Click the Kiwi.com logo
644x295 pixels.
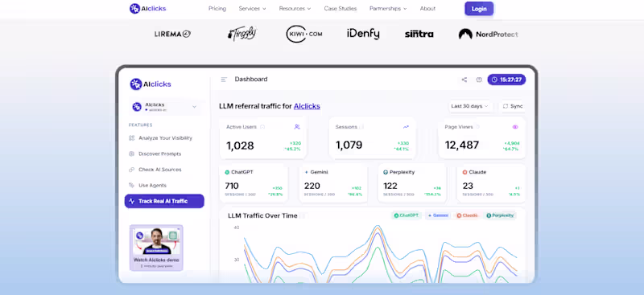click(x=304, y=34)
